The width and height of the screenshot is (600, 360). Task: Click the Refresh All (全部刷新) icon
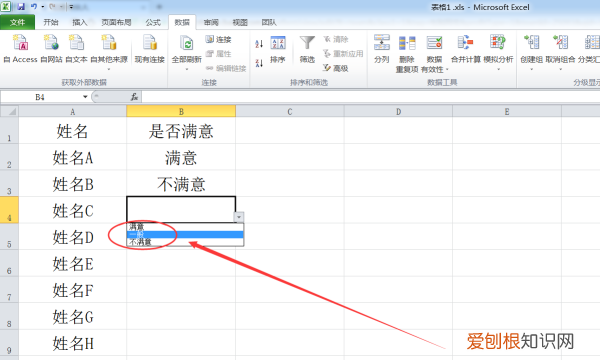tap(187, 44)
